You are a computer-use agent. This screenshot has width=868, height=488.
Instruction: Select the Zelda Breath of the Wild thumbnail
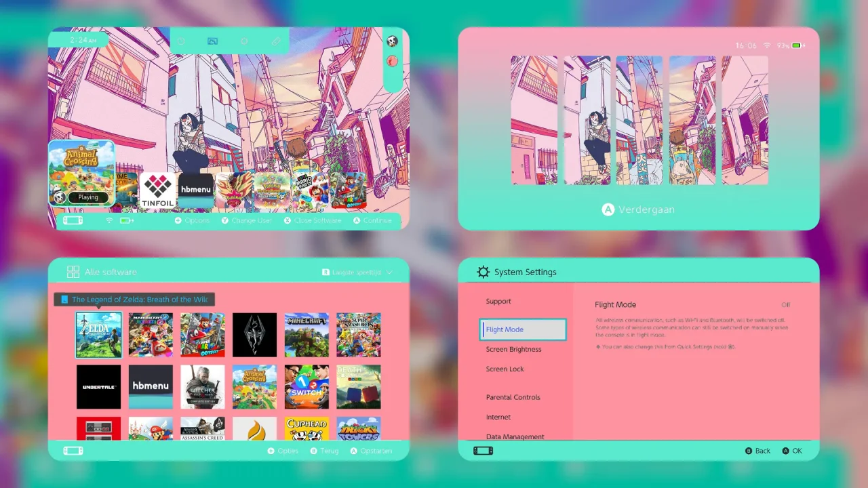pos(99,335)
